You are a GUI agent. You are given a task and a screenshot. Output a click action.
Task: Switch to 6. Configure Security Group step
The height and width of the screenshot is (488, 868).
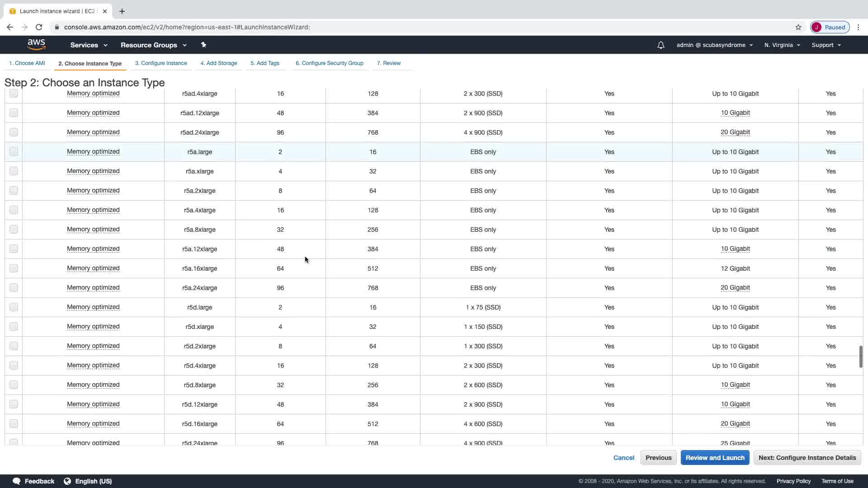click(x=329, y=63)
